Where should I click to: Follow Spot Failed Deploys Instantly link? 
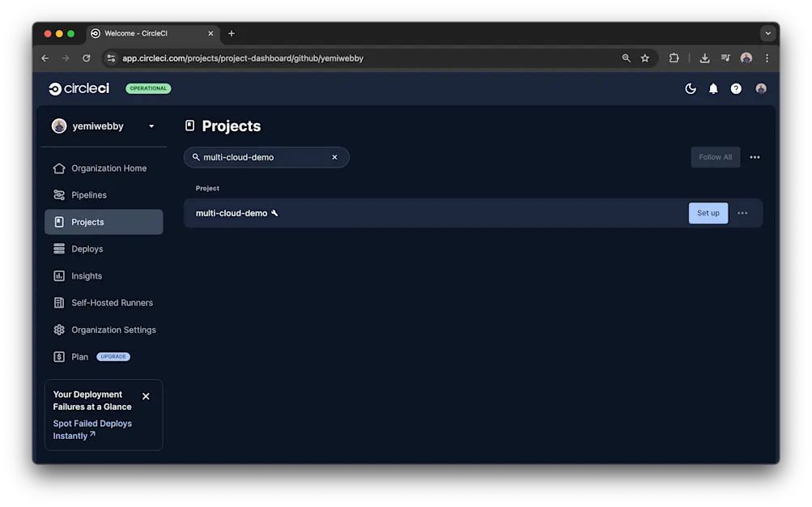point(92,428)
